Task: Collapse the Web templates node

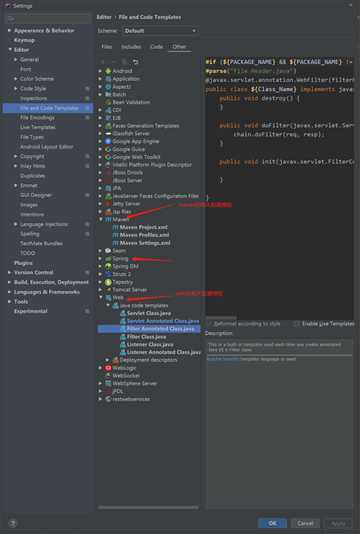Action: (x=101, y=297)
